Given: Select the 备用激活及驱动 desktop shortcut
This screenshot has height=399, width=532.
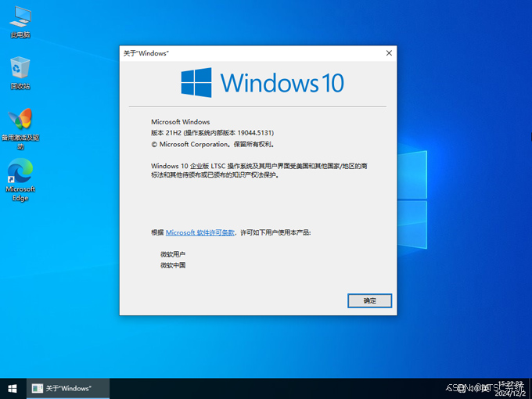Looking at the screenshot, I should click(20, 129).
